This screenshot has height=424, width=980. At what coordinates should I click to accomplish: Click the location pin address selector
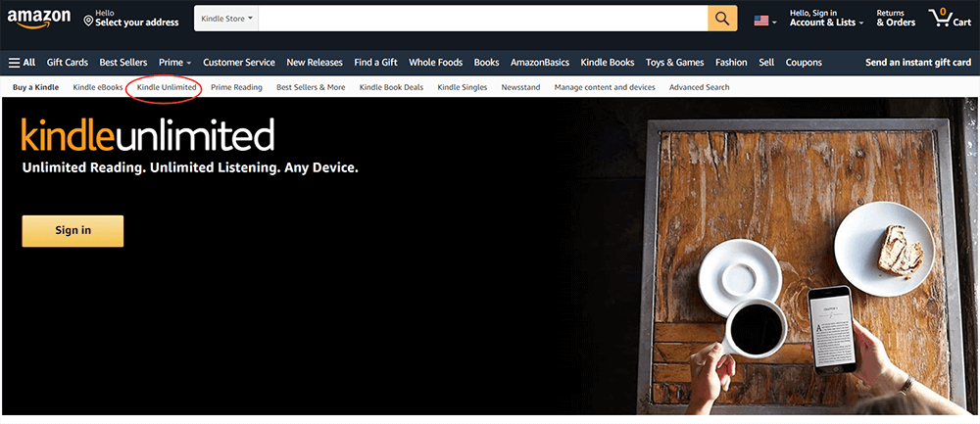tap(130, 19)
